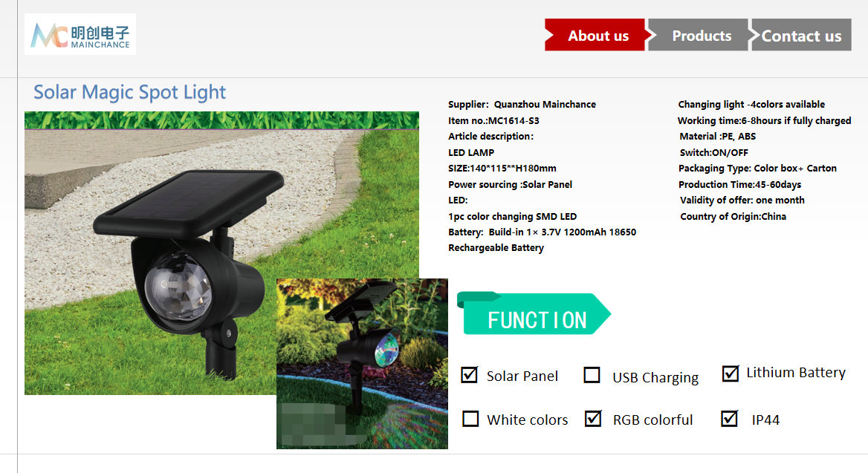
Task: Uncheck the RGB colorful checkbox
Action: (x=593, y=418)
